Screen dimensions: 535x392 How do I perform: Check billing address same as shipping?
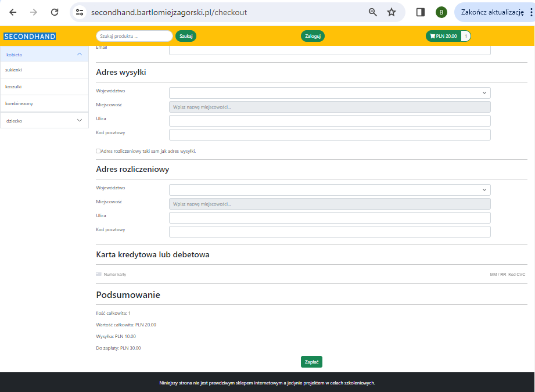click(x=98, y=151)
